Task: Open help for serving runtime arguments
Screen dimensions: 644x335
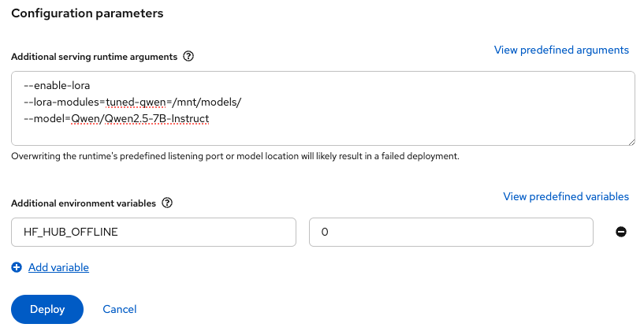Action: [x=188, y=57]
